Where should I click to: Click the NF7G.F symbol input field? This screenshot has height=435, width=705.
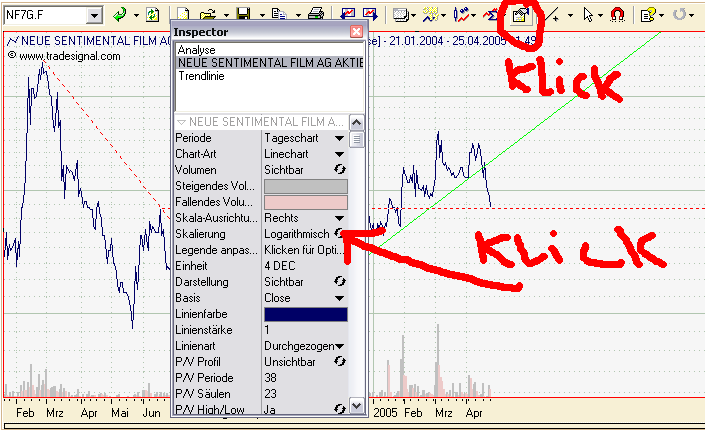(x=45, y=16)
